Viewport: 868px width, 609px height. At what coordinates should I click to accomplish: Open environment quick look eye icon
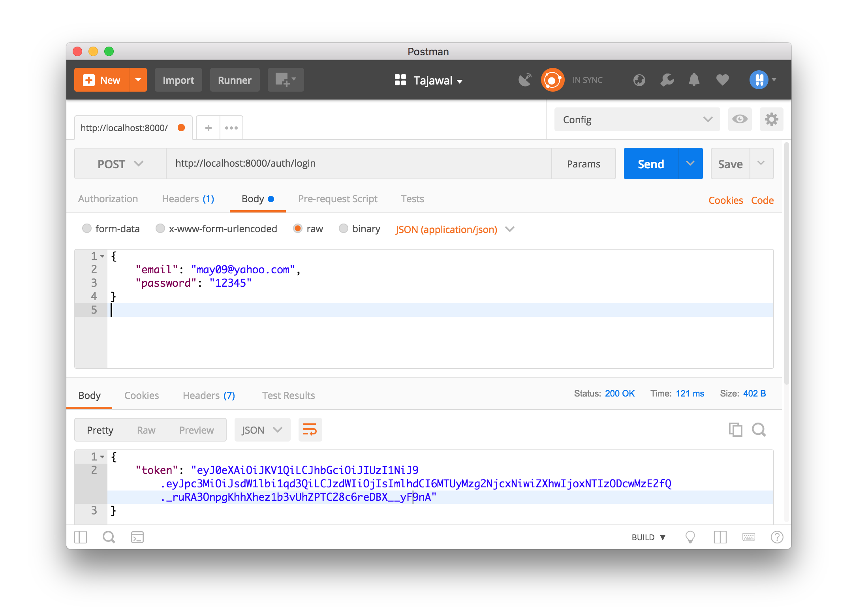(x=740, y=119)
